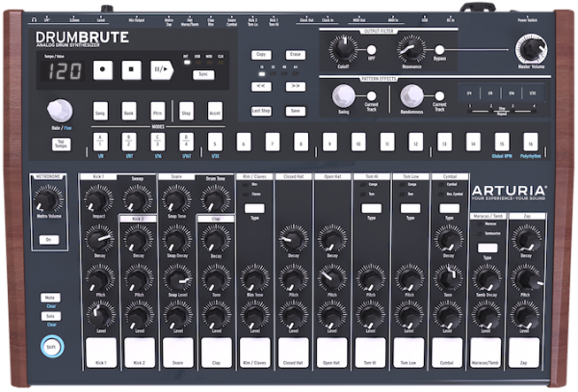Trigger the Snare pad
The image size is (578, 392).
coord(177,353)
